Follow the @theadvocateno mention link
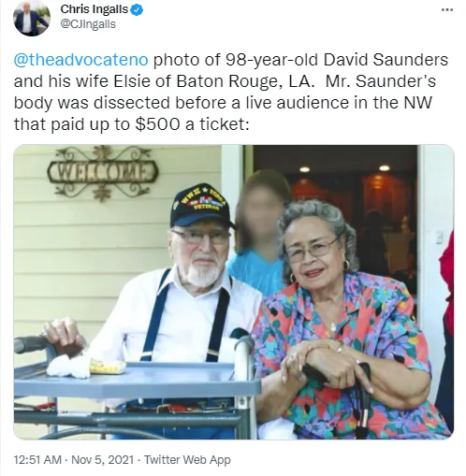466x476 pixels. (80, 60)
